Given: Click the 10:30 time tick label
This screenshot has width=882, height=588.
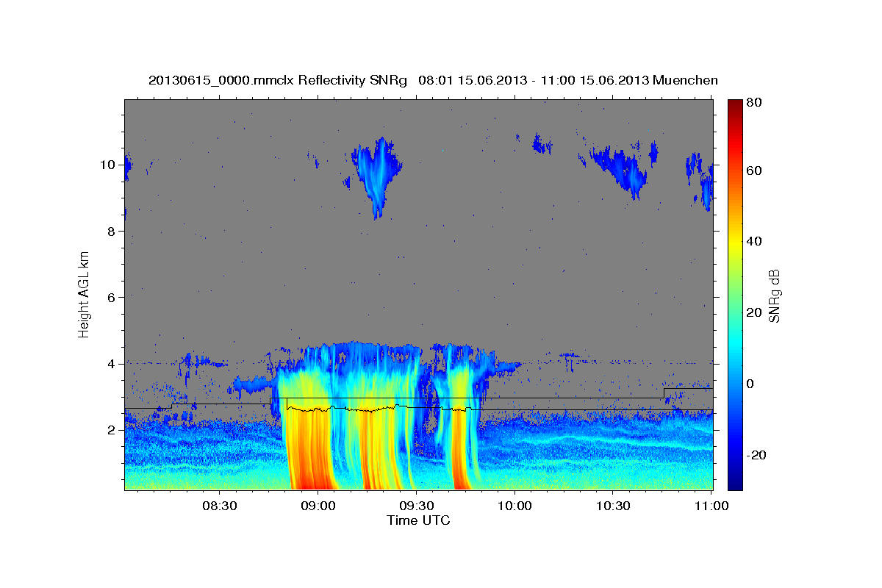Looking at the screenshot, I should (613, 506).
